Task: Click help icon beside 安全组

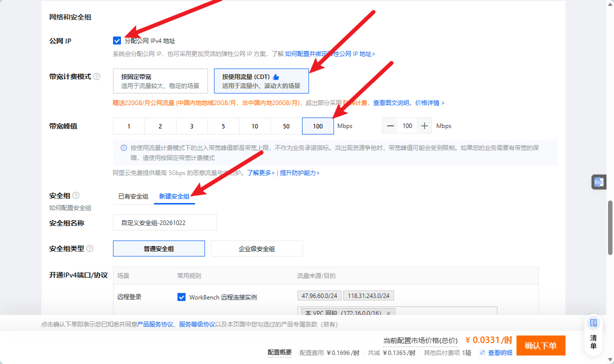Action: click(x=76, y=195)
